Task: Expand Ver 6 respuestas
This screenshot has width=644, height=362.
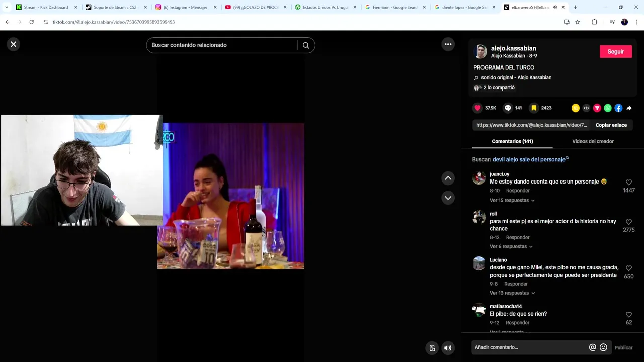Action: pyautogui.click(x=511, y=246)
